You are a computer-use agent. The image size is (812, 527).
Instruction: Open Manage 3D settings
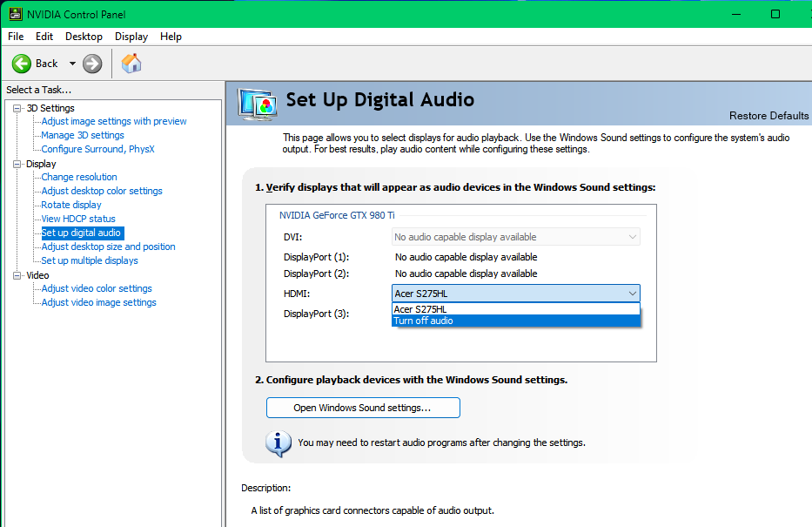(x=83, y=135)
